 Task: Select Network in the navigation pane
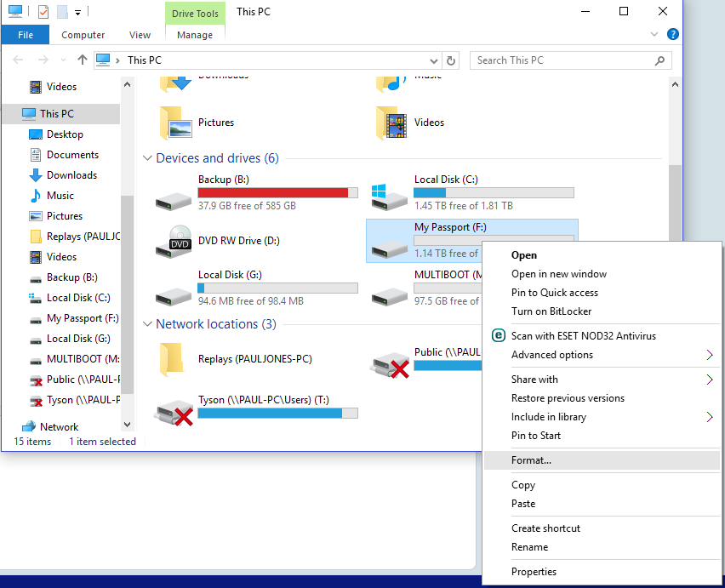59,426
